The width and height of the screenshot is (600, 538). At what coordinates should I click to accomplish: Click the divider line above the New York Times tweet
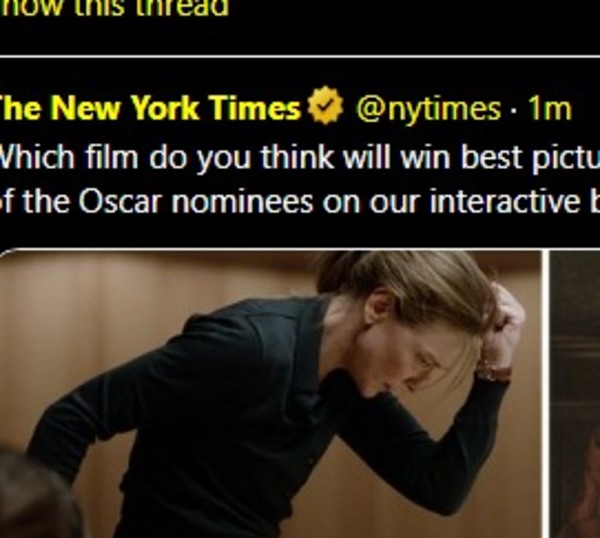point(300,57)
